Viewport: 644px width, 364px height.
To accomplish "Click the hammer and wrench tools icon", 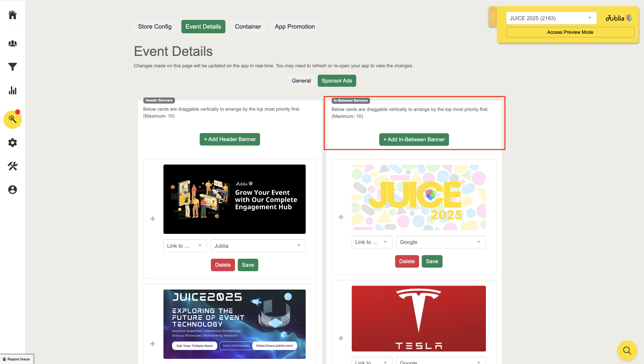I will click(13, 166).
